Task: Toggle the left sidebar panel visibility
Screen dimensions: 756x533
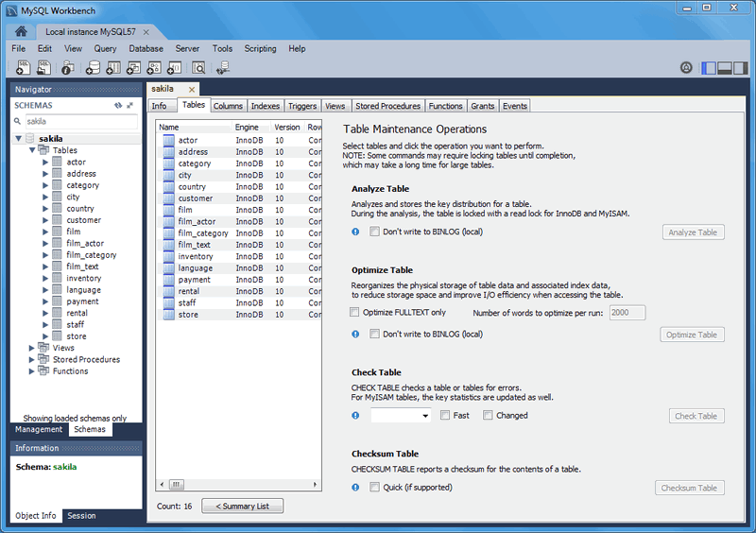Action: 709,68
